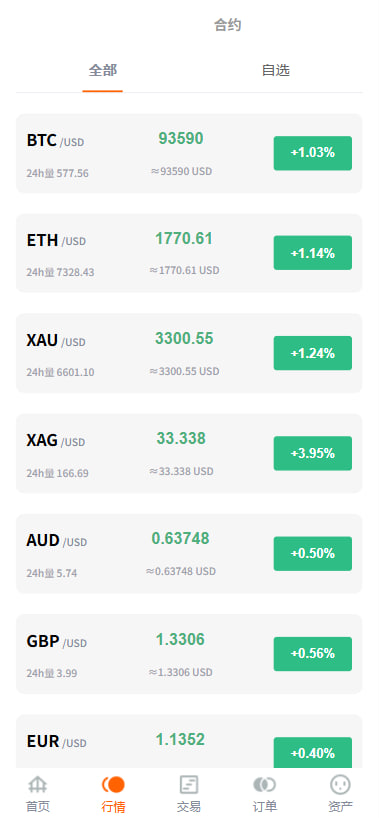The height and width of the screenshot is (818, 379).
Task: Switch to the 全部 tab
Action: 103,70
